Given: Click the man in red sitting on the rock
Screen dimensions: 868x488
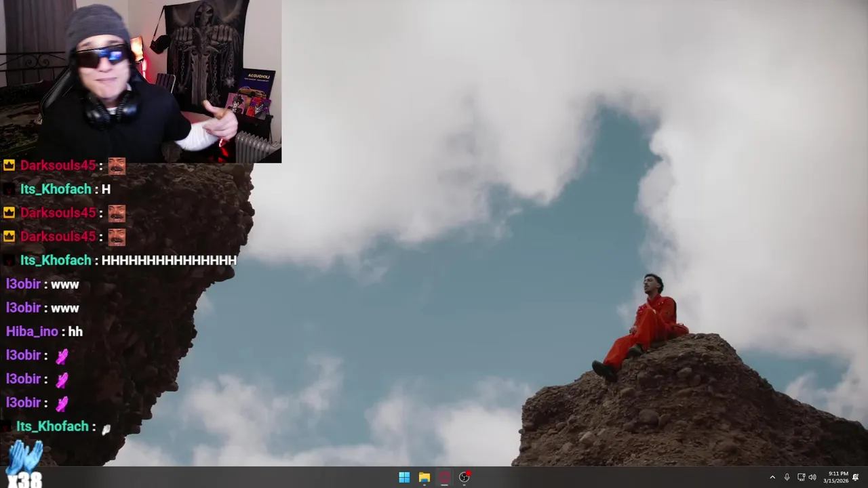Looking at the screenshot, I should point(639,327).
